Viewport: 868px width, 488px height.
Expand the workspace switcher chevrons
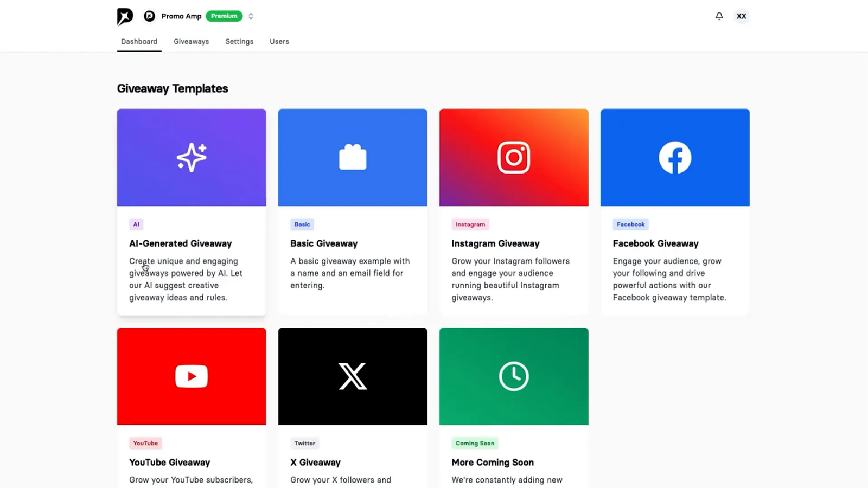[251, 16]
